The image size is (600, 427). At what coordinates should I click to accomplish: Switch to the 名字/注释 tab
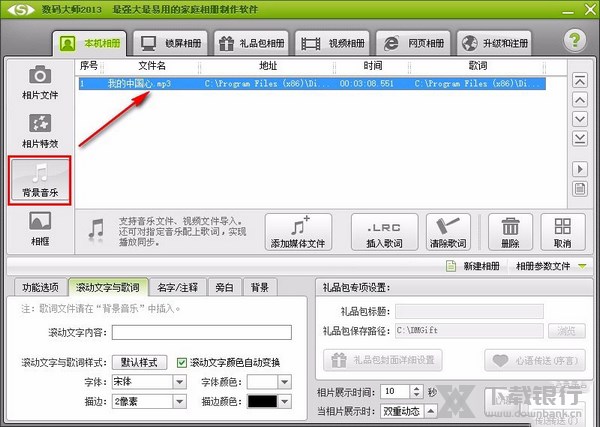click(x=176, y=287)
